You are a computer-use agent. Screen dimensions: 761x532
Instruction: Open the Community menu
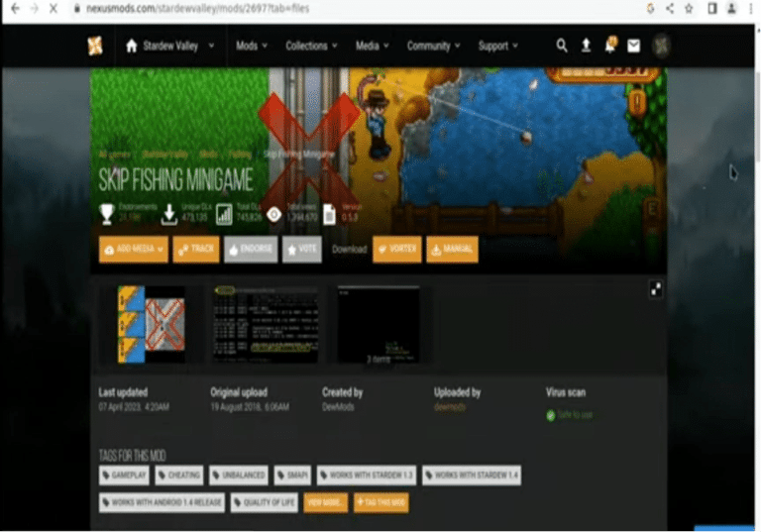point(433,46)
